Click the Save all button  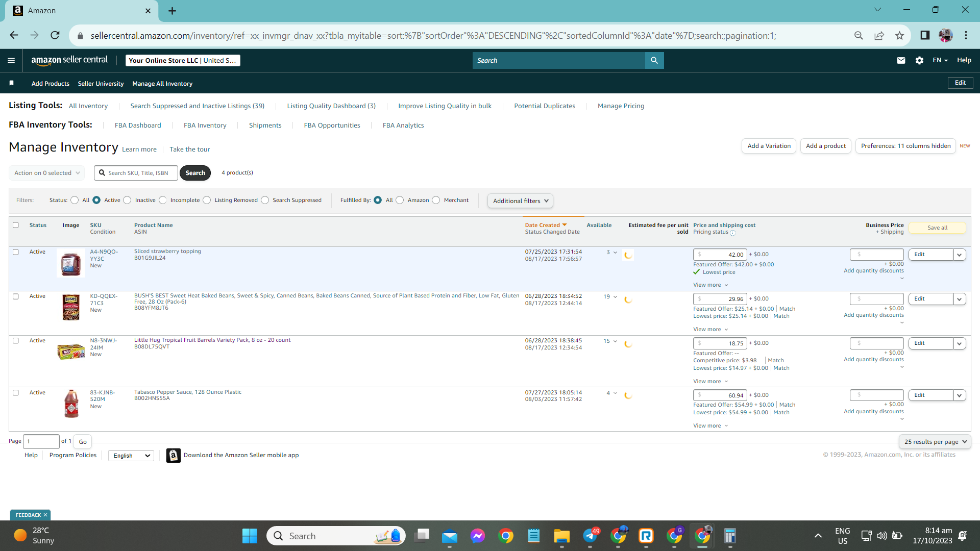937,228
